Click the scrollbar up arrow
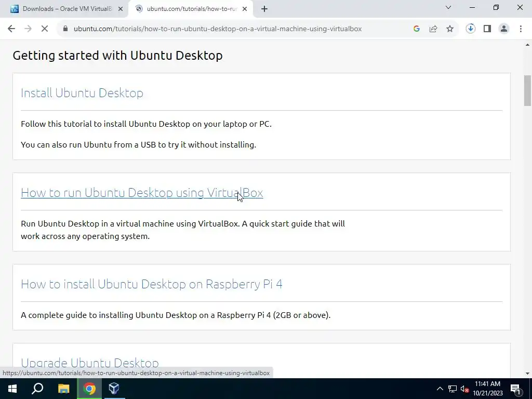Screen dimensions: 532x399 [x=527, y=45]
